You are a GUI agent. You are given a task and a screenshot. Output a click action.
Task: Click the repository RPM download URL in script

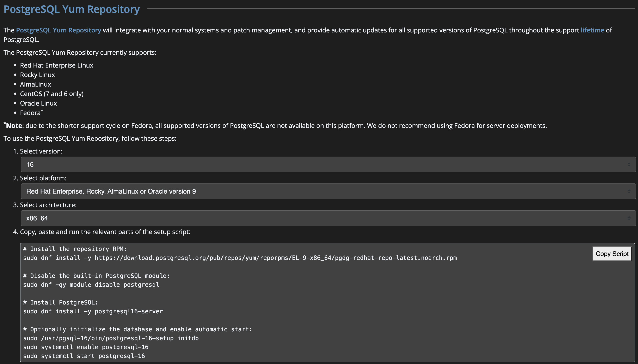tap(275, 258)
